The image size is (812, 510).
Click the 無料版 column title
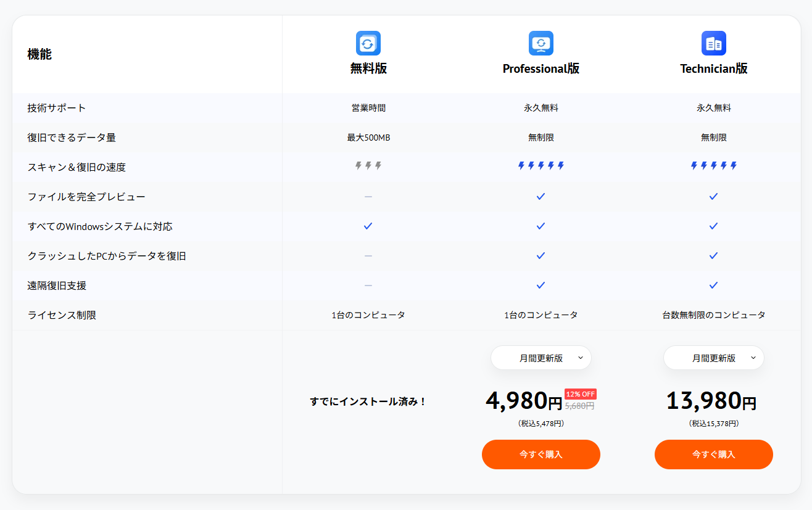click(x=368, y=68)
